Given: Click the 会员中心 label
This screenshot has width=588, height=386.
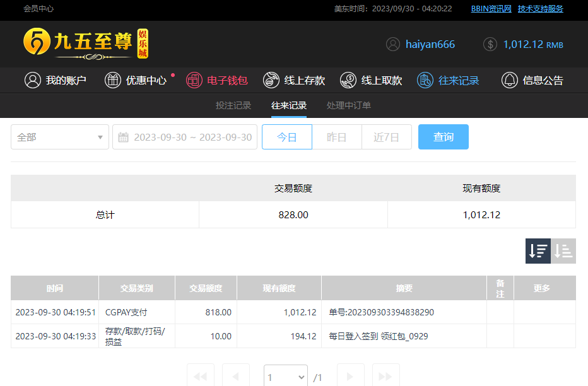Looking at the screenshot, I should point(38,9).
